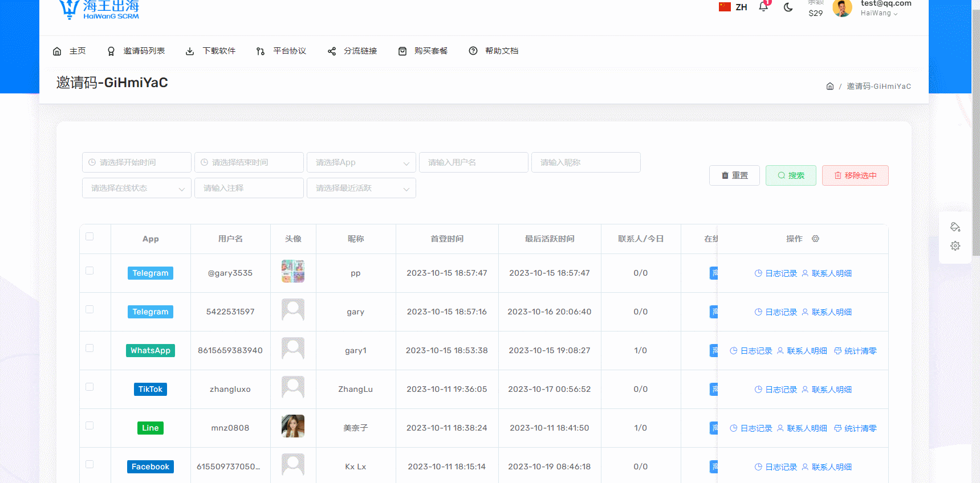Focus the 请输入用户名 field

coord(474,162)
